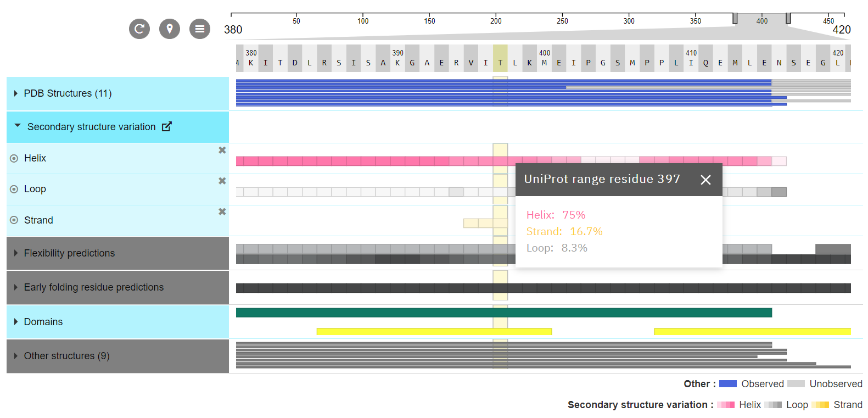Open the hamburger menu icon
The width and height of the screenshot is (868, 418).
pyautogui.click(x=200, y=29)
